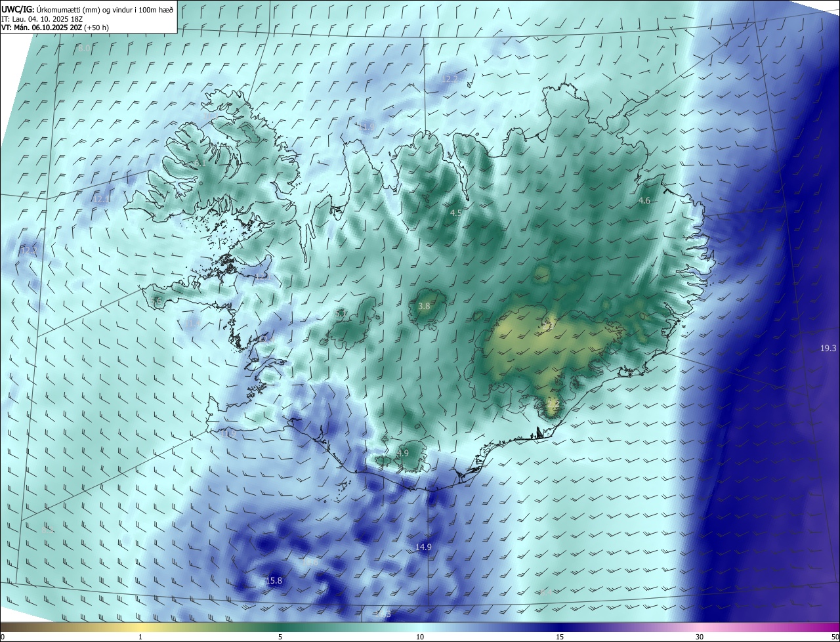Click the legend tick label 30

click(x=700, y=637)
